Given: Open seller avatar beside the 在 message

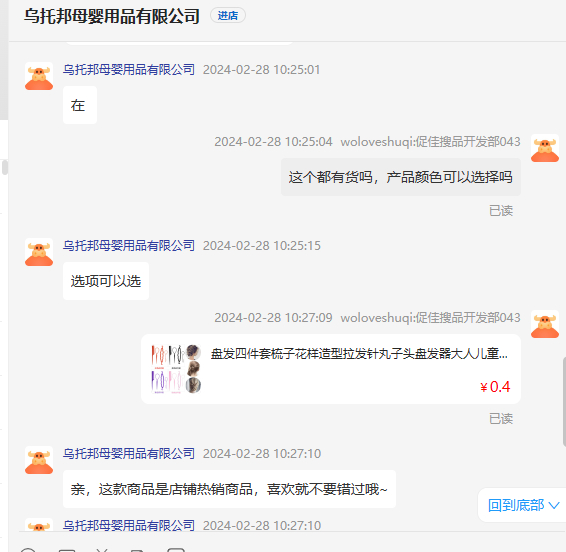Looking at the screenshot, I should 39,76.
